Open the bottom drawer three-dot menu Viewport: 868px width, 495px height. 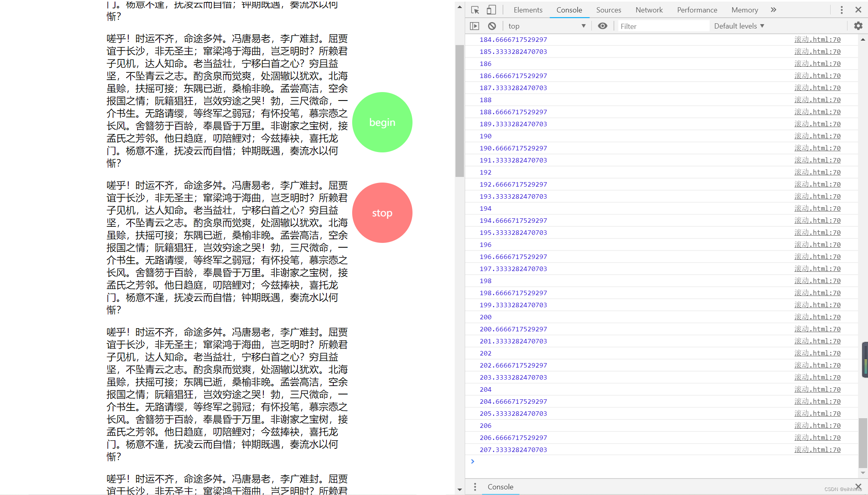475,487
